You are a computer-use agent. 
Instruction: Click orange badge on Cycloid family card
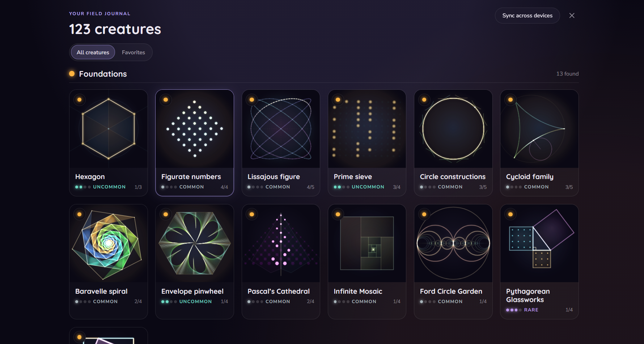(x=510, y=100)
